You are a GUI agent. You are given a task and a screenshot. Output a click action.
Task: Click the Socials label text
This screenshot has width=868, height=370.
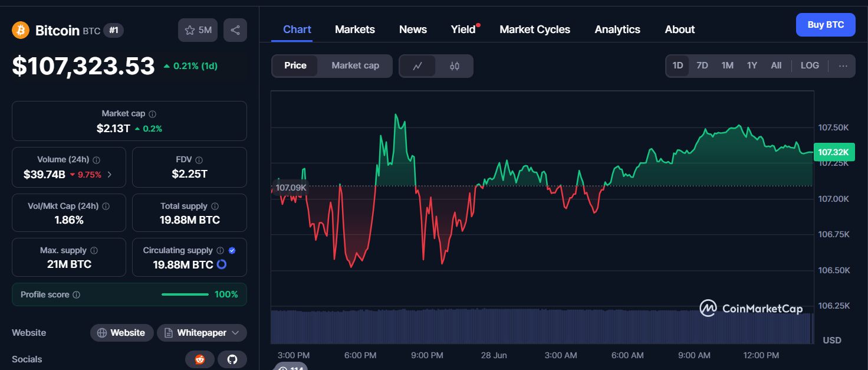(x=27, y=359)
